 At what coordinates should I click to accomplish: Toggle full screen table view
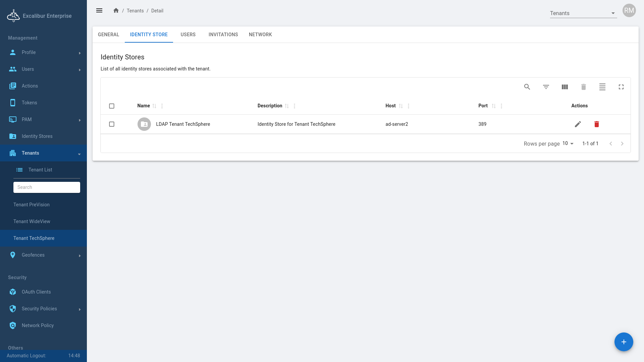point(621,87)
